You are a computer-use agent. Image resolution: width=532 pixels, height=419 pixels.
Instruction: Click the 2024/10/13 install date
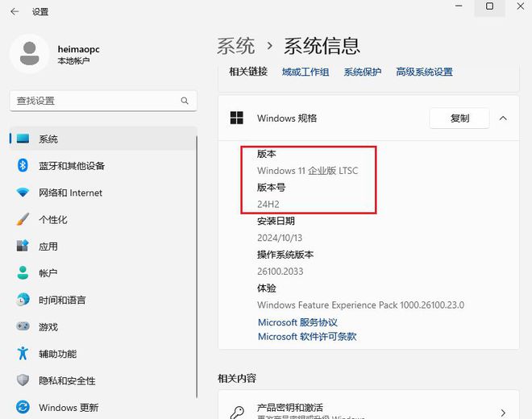point(280,238)
